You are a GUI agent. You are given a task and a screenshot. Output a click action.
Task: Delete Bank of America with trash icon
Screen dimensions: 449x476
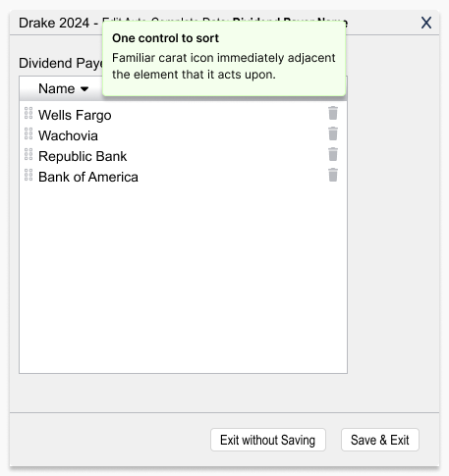(333, 175)
